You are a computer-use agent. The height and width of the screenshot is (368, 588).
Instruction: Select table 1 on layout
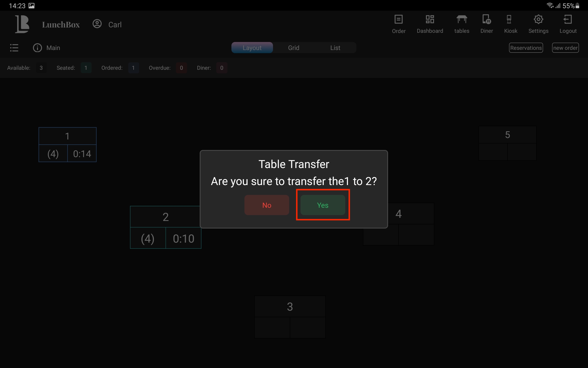pos(67,144)
